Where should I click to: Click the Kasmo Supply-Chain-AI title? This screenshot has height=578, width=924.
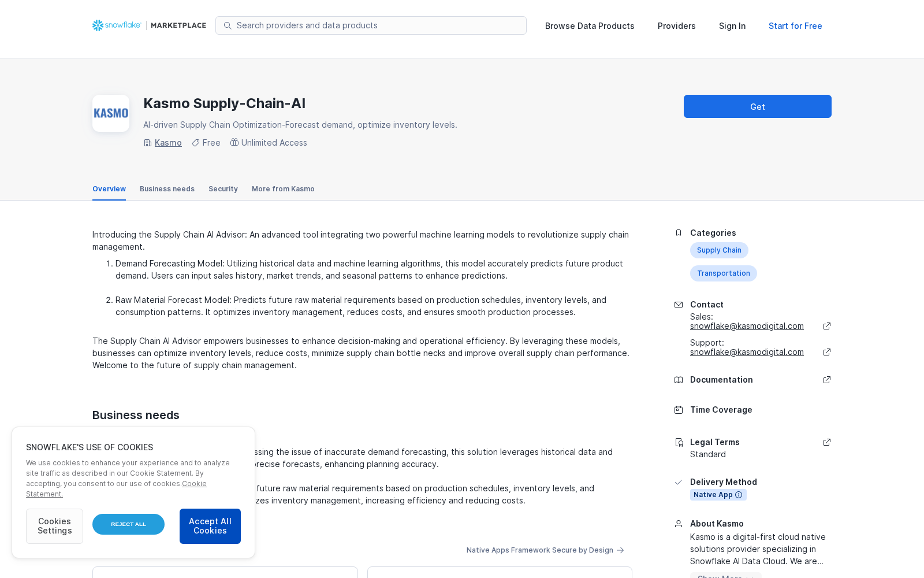[224, 103]
